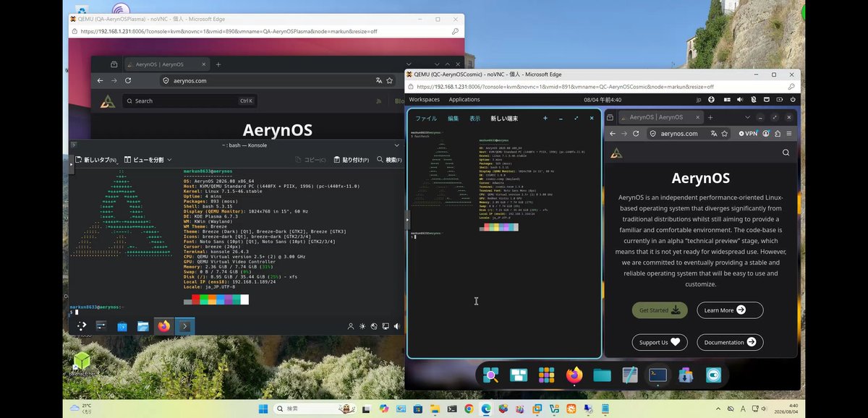Click the Windows Start button
This screenshot has height=418, width=868.
pyautogui.click(x=262, y=409)
